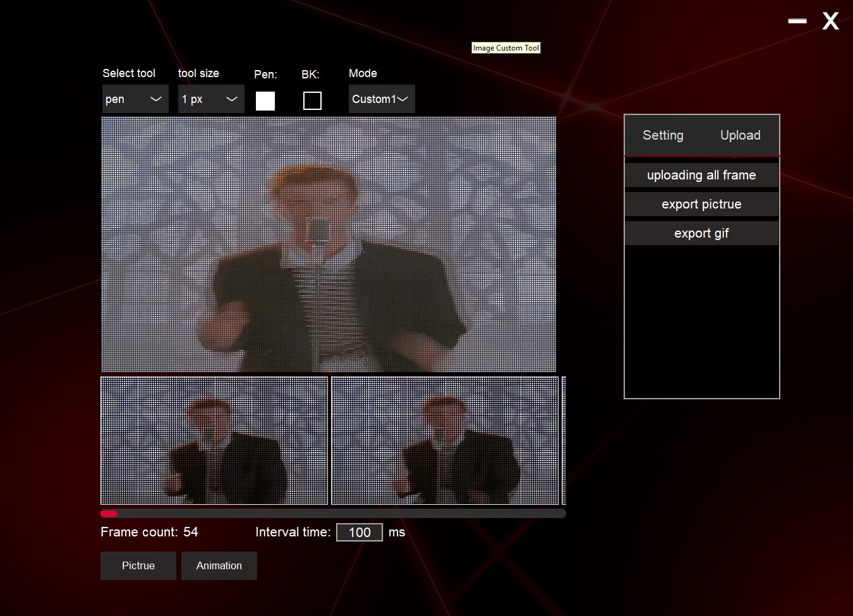Select the first frame thumbnail
Viewport: 853px width, 616px height.
coord(214,440)
